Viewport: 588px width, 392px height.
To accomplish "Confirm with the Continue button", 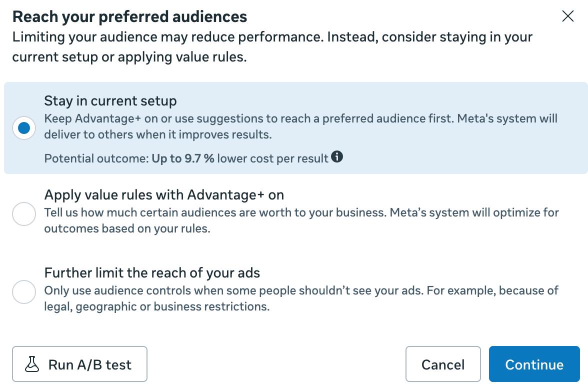I will tap(534, 364).
